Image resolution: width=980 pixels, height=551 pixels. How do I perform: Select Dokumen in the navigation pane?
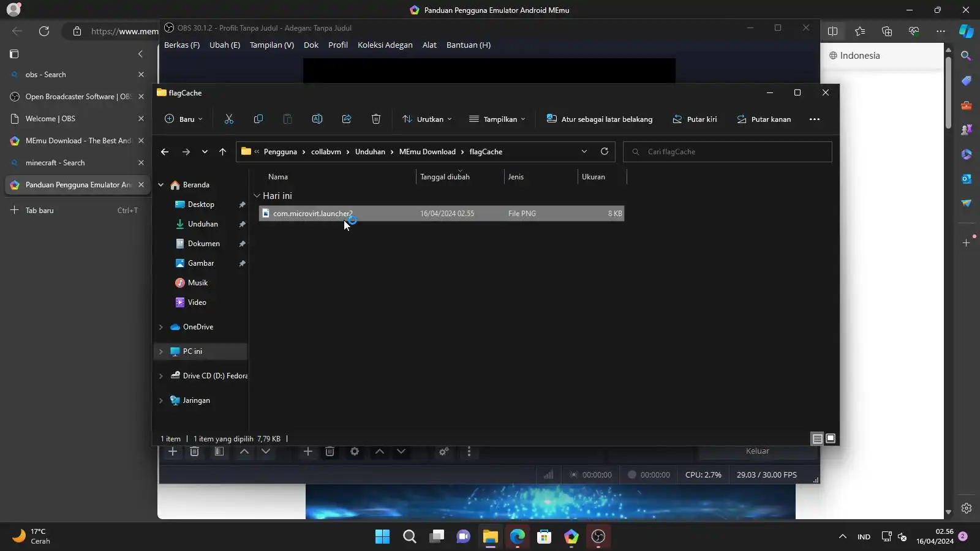[x=203, y=244]
